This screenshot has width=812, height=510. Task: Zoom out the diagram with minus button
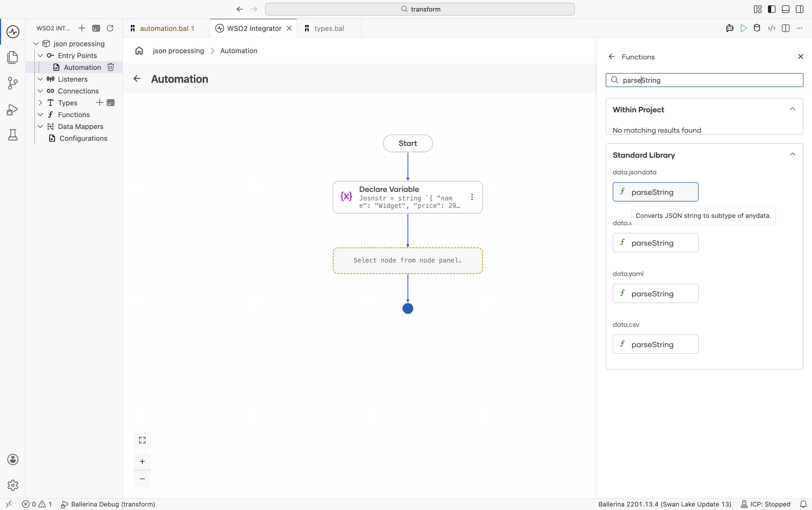(142, 479)
